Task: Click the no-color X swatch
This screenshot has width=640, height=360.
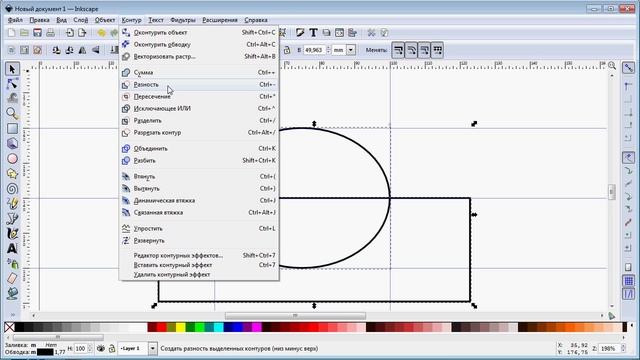Action: 9,327
